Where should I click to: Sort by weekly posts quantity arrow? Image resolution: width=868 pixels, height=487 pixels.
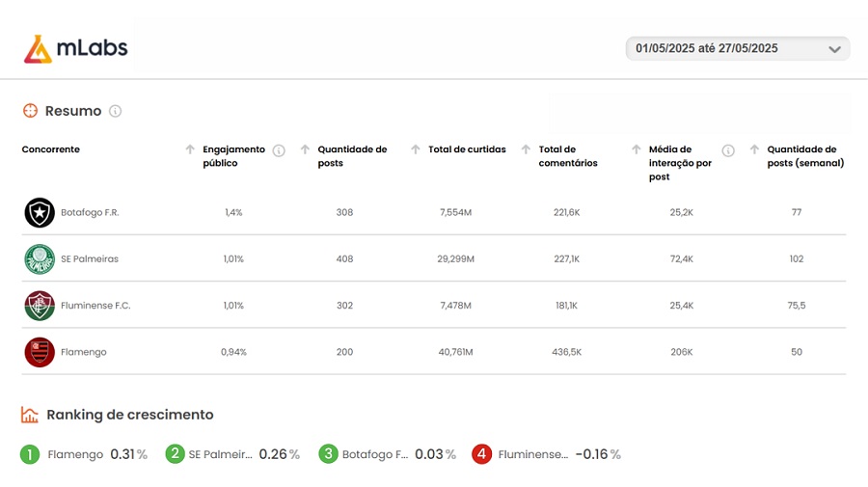(x=754, y=149)
